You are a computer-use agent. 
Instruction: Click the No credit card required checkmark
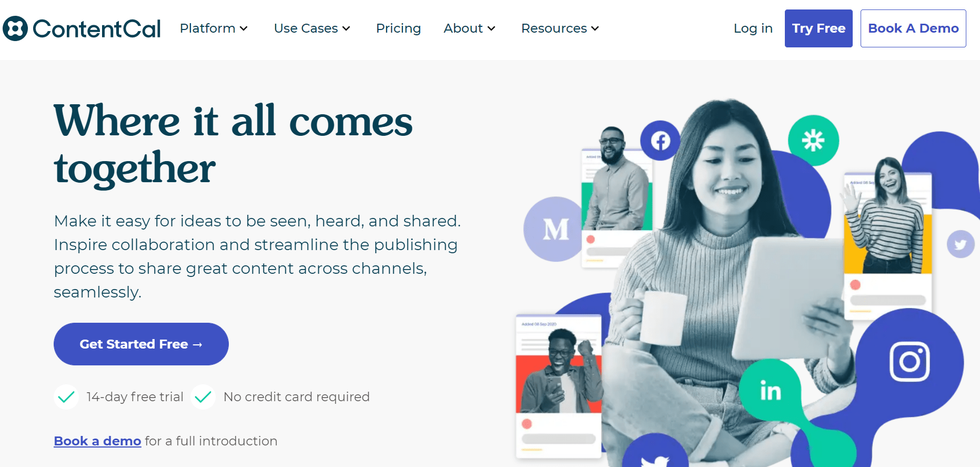[x=203, y=397]
